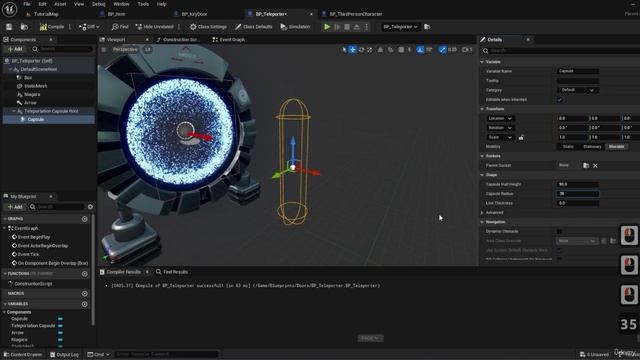
Task: Toggle Hide Unrelated
Action: 154,27
